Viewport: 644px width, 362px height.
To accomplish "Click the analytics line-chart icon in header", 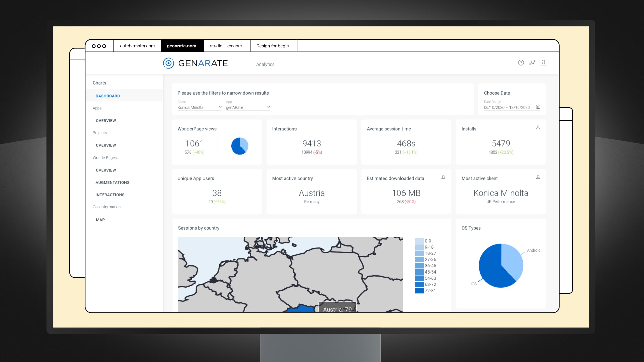I will (532, 63).
